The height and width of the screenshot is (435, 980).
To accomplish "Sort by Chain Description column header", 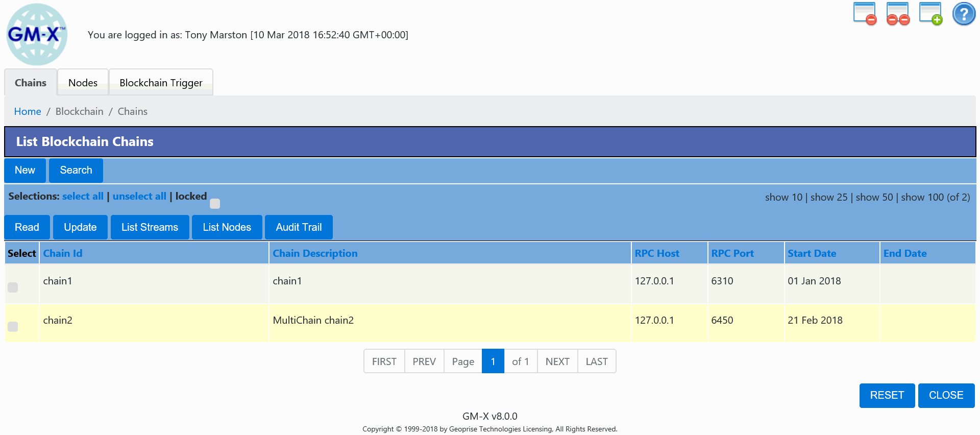I will [x=315, y=253].
